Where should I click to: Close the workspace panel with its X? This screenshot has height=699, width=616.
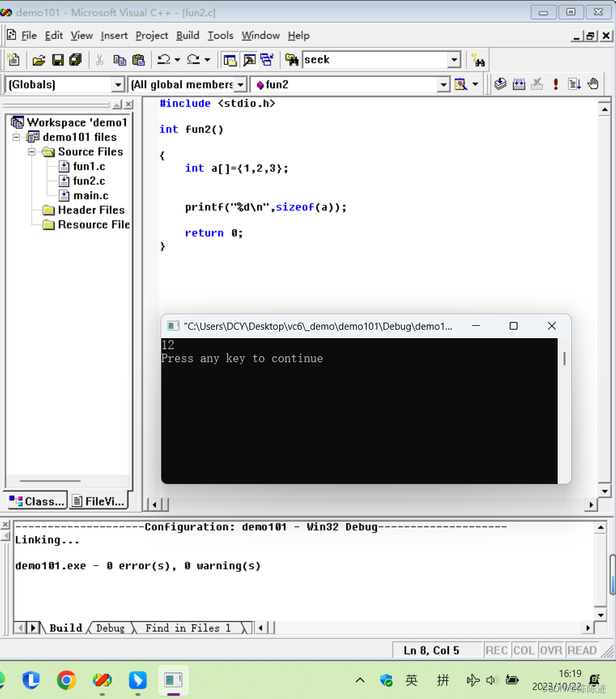pos(129,104)
